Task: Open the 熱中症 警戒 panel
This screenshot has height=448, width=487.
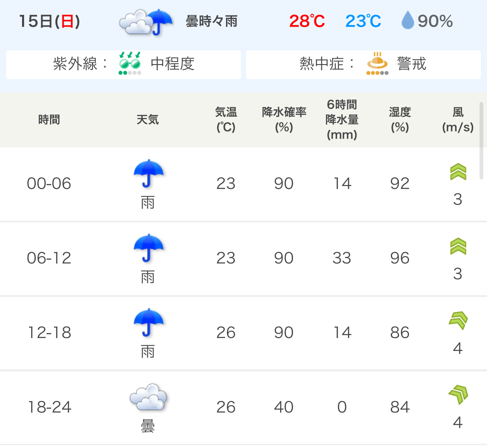Action: tap(363, 65)
